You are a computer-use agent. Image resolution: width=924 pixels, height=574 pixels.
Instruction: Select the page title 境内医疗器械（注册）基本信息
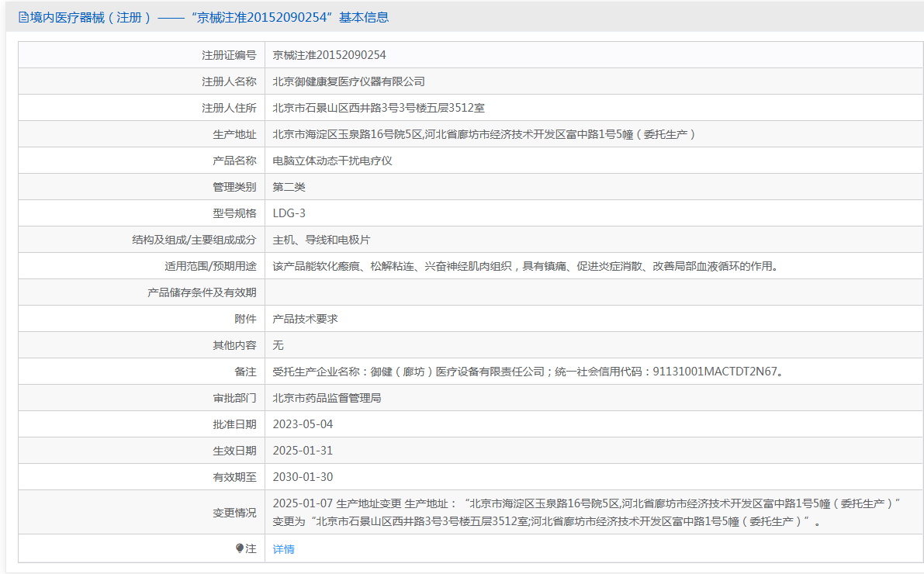click(x=209, y=17)
